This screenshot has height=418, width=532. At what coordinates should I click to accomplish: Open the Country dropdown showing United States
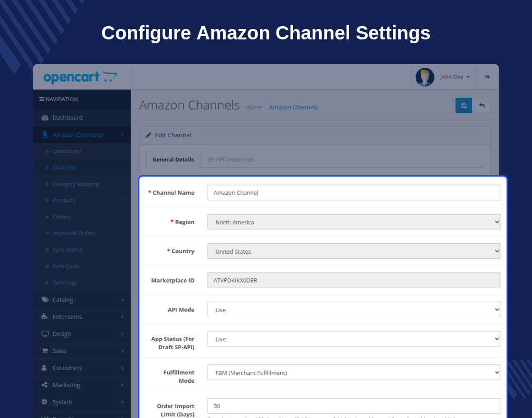click(354, 251)
